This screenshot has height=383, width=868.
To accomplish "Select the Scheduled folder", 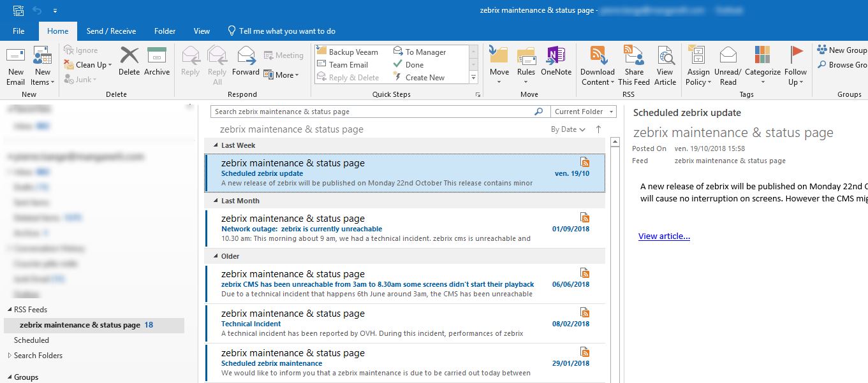I will coord(31,340).
